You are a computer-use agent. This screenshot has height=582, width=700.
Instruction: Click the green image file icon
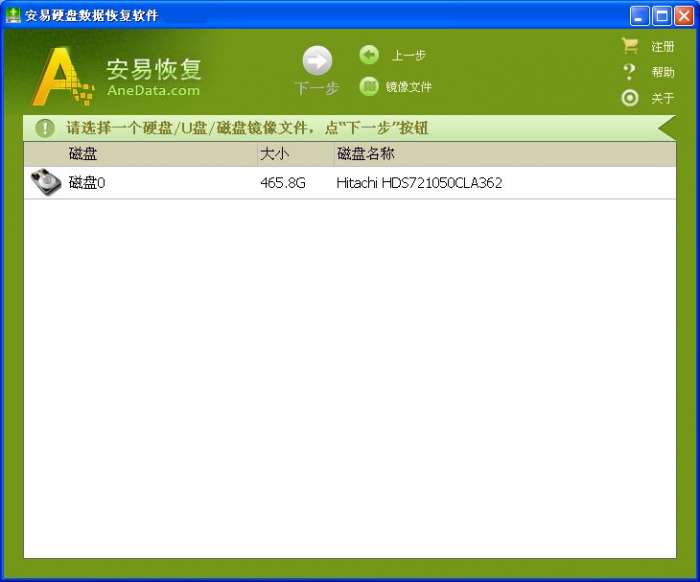(369, 86)
